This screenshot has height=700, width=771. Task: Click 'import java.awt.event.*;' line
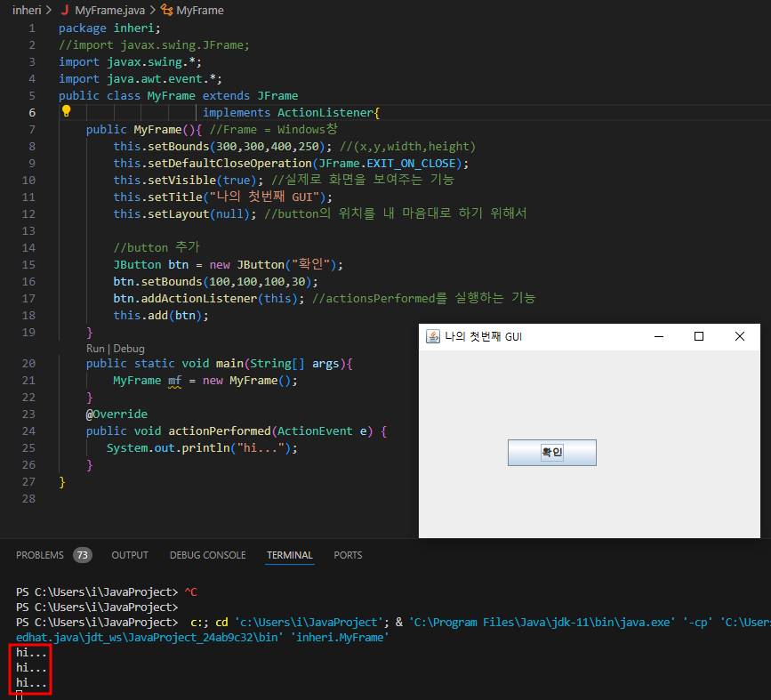coord(141,78)
